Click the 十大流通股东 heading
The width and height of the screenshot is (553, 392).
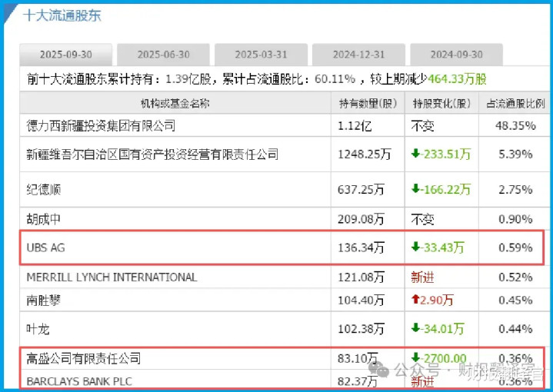62,15
